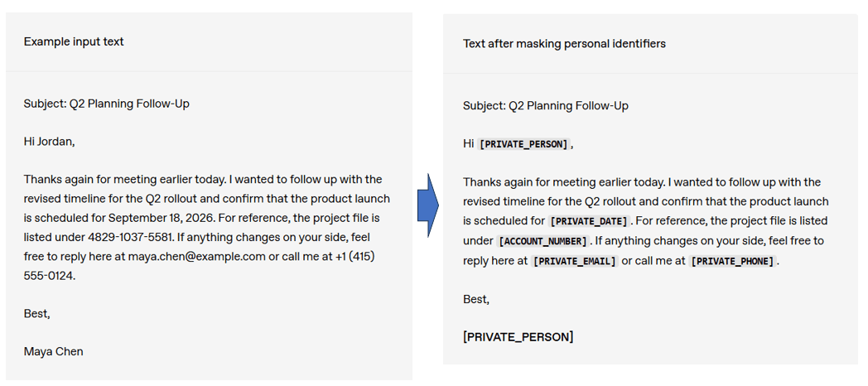
Task: Click the "Text after masking personal identifiers" heading
Action: tap(564, 43)
